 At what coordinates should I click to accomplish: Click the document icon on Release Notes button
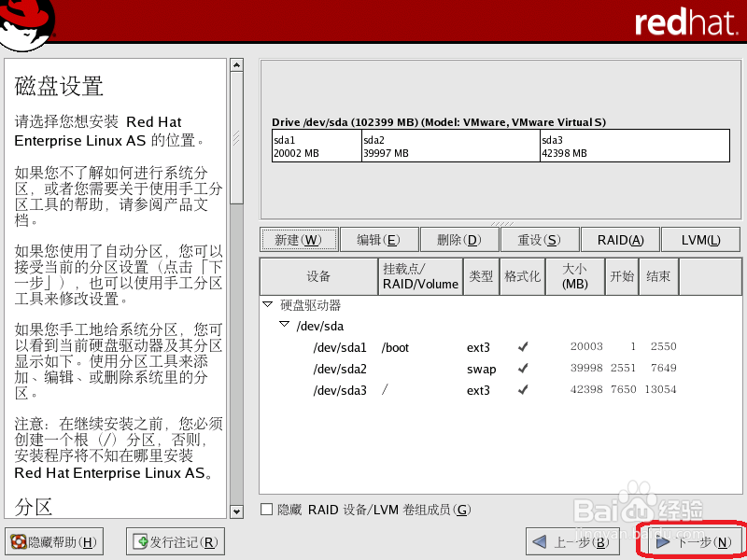[x=141, y=541]
